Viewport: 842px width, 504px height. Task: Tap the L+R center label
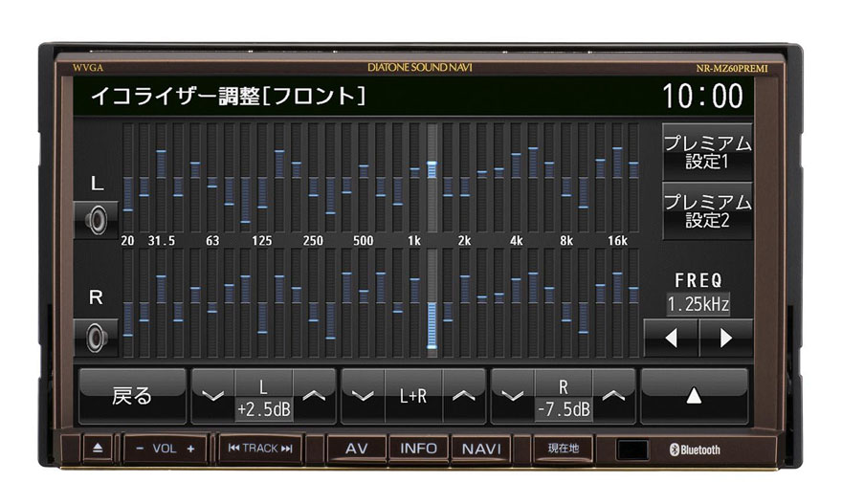(x=413, y=396)
